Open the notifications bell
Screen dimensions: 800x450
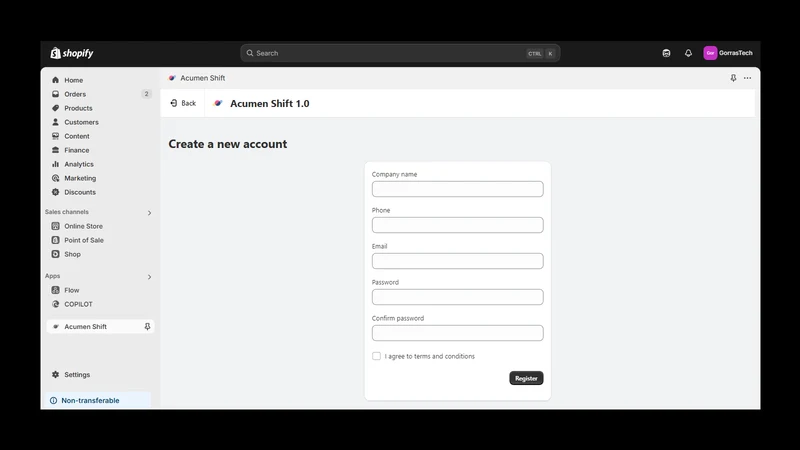coord(688,53)
